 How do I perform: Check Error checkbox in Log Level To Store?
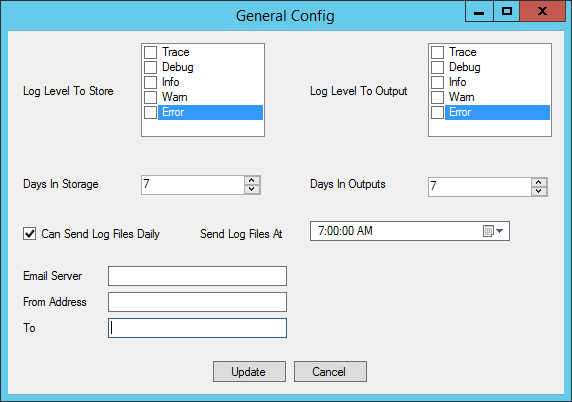tap(150, 112)
